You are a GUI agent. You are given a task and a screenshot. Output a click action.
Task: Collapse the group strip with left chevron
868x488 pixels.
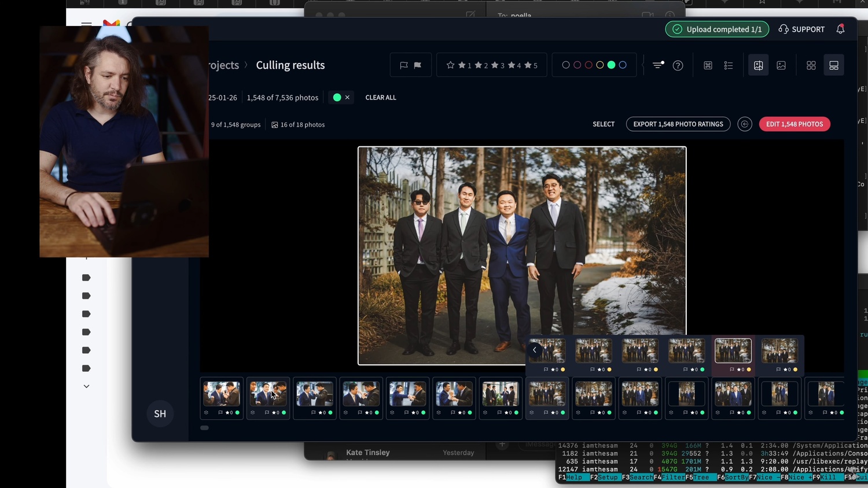coord(535,350)
